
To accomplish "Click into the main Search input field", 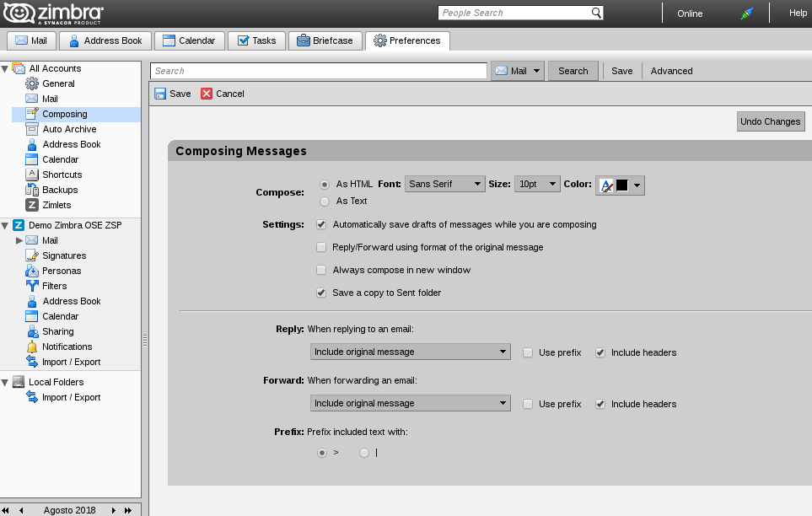I will (x=319, y=71).
